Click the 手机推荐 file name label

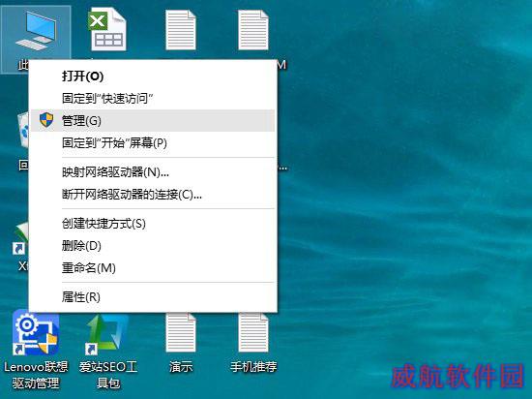click(253, 367)
